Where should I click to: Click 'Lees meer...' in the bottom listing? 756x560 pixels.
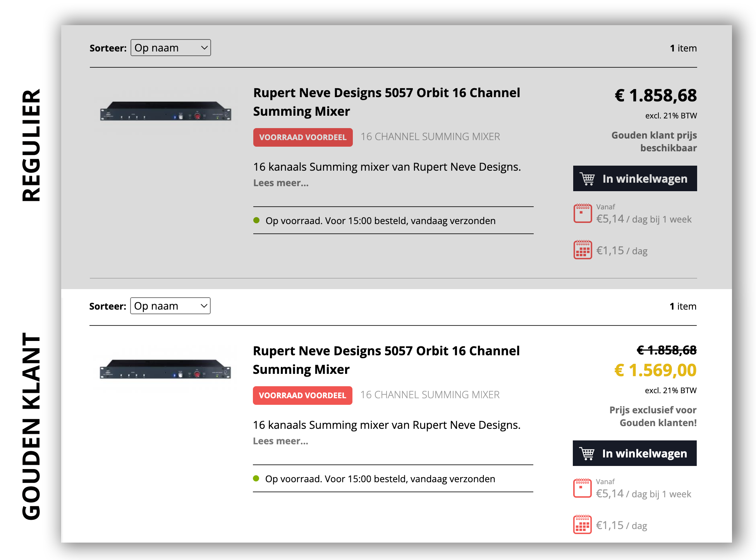pyautogui.click(x=280, y=441)
